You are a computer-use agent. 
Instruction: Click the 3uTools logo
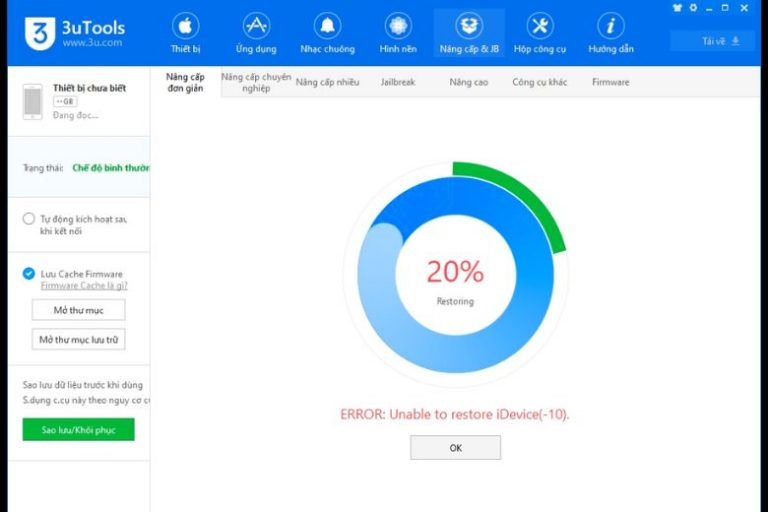tap(75, 33)
